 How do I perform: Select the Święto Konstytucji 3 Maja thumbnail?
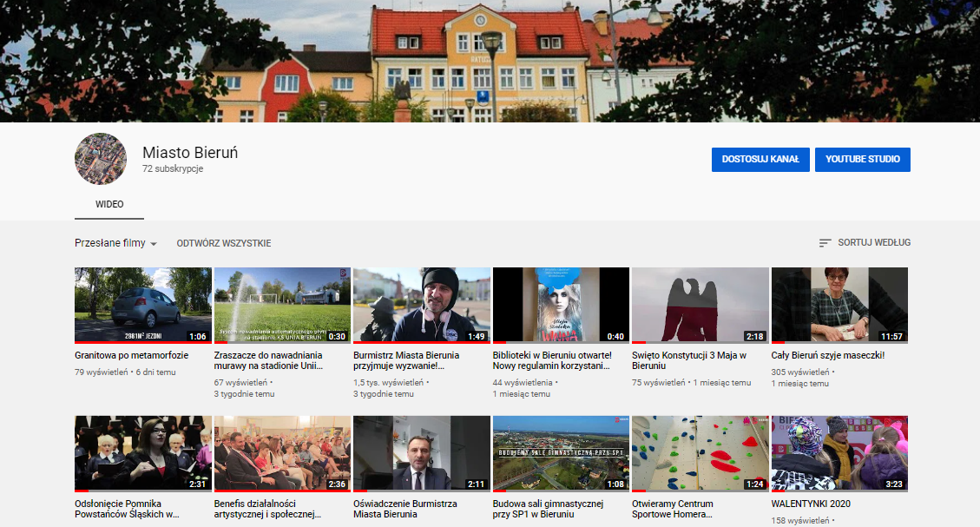[700, 305]
